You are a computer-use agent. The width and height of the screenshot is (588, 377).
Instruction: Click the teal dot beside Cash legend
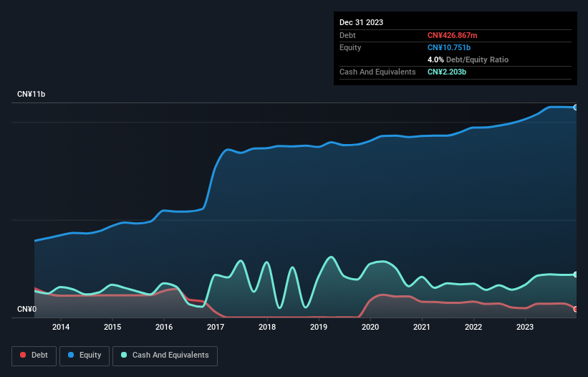pyautogui.click(x=124, y=355)
